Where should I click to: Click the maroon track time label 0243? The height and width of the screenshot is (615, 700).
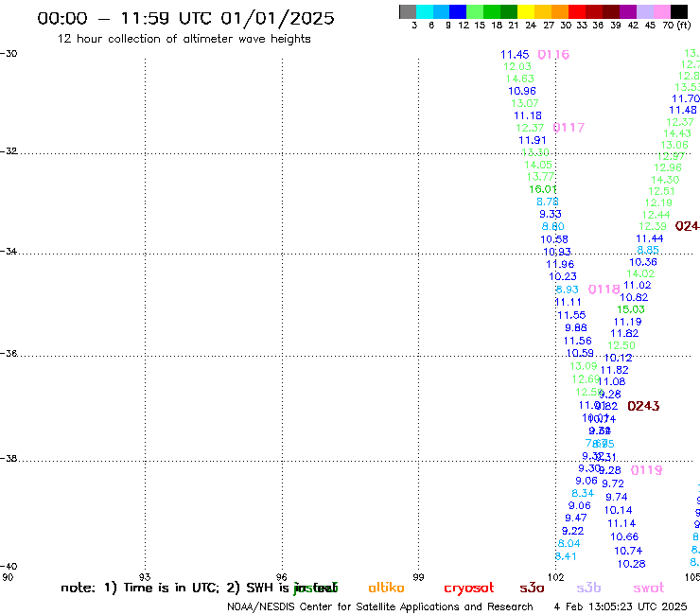(x=643, y=406)
